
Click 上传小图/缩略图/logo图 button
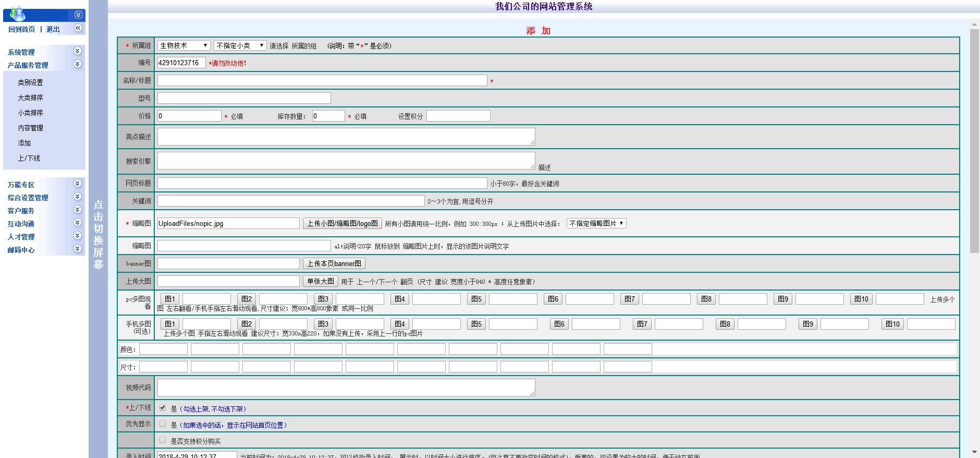(342, 223)
